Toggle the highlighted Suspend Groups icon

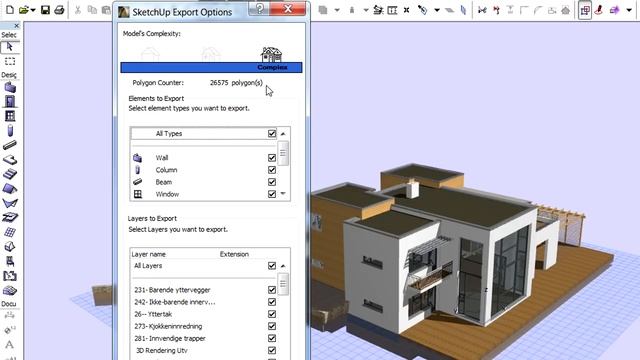click(x=585, y=10)
